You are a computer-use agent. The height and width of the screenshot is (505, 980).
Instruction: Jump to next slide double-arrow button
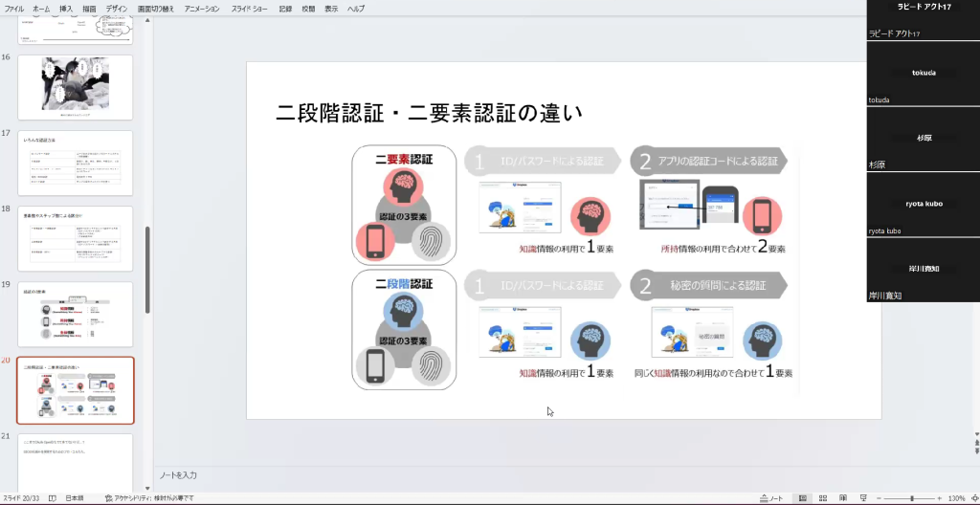[975, 451]
